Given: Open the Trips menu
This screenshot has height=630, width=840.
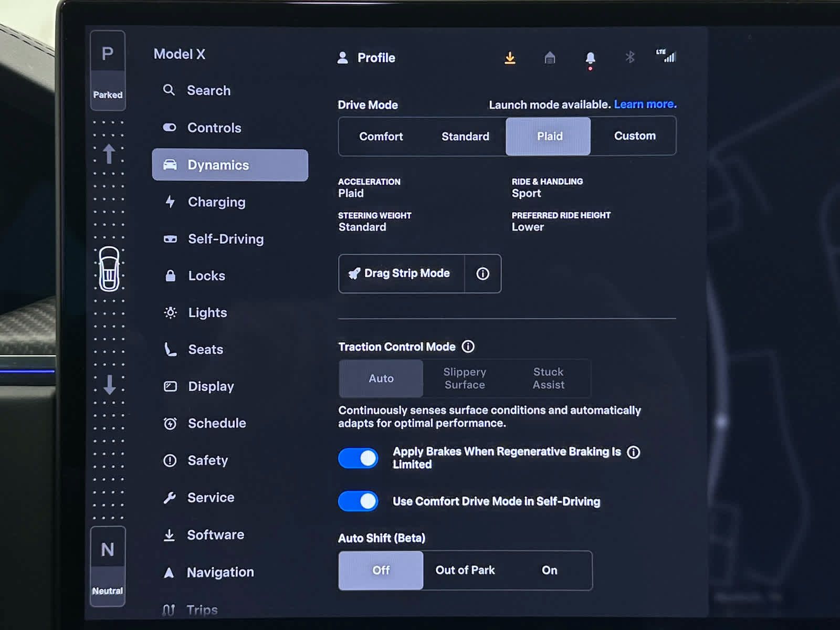Looking at the screenshot, I should (230, 609).
